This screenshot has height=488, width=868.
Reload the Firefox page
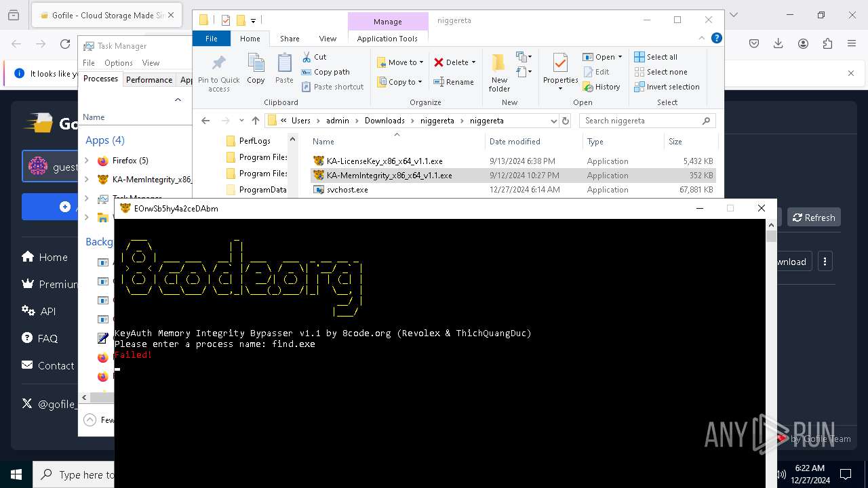pos(65,44)
